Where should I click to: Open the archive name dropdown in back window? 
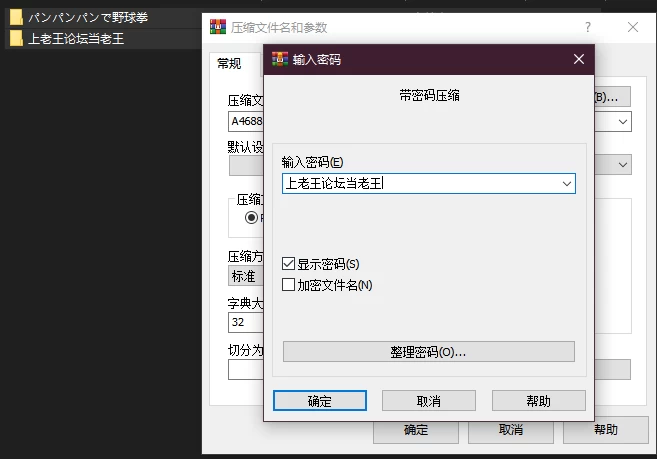coord(623,122)
